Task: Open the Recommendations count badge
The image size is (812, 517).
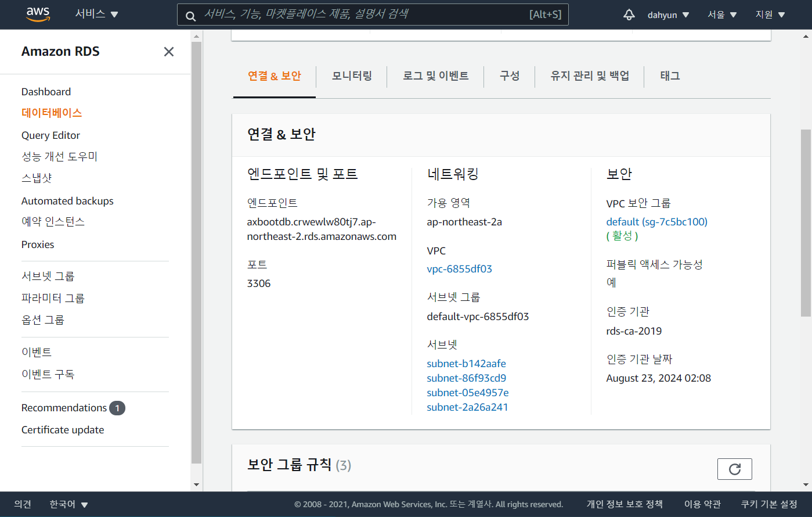Action: tap(117, 408)
